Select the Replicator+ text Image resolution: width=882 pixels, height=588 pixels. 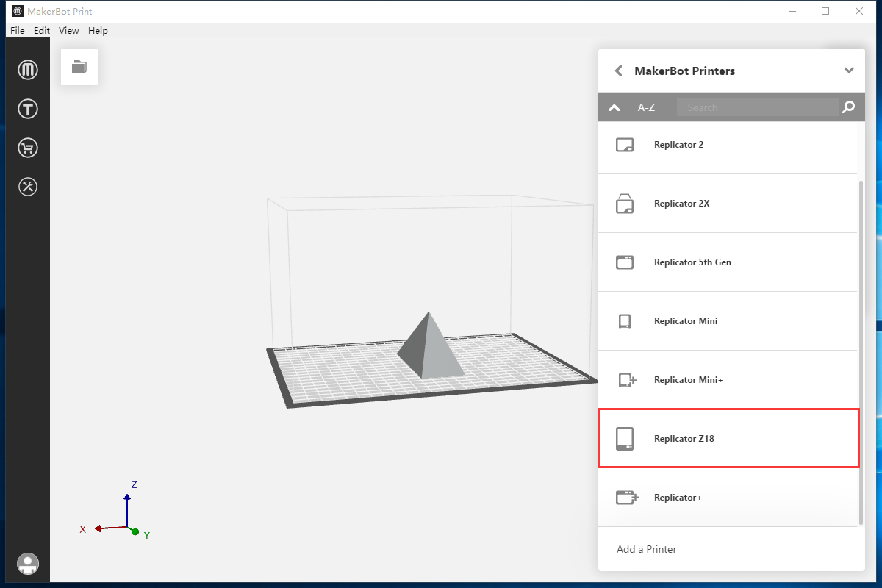[x=678, y=498]
